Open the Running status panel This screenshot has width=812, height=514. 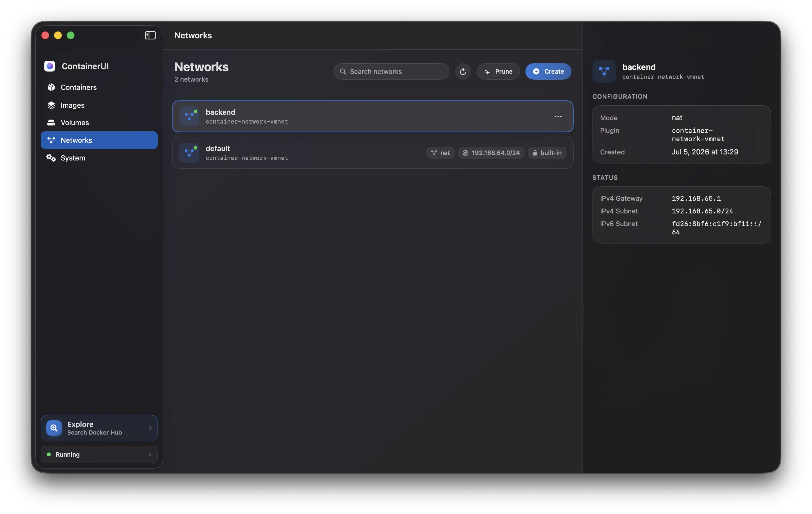[99, 454]
